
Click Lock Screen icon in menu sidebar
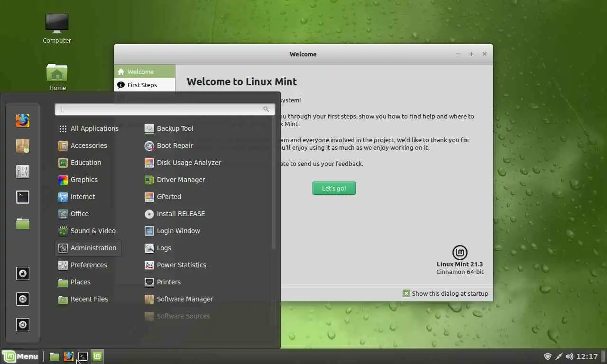pyautogui.click(x=23, y=273)
